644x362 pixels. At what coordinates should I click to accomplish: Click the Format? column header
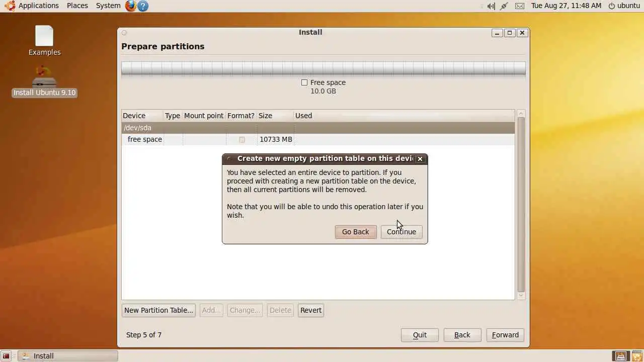tap(241, 116)
